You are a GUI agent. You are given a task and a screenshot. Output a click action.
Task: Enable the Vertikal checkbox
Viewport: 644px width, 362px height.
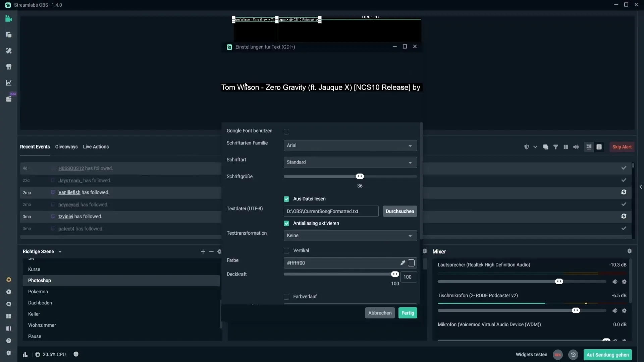tap(286, 251)
